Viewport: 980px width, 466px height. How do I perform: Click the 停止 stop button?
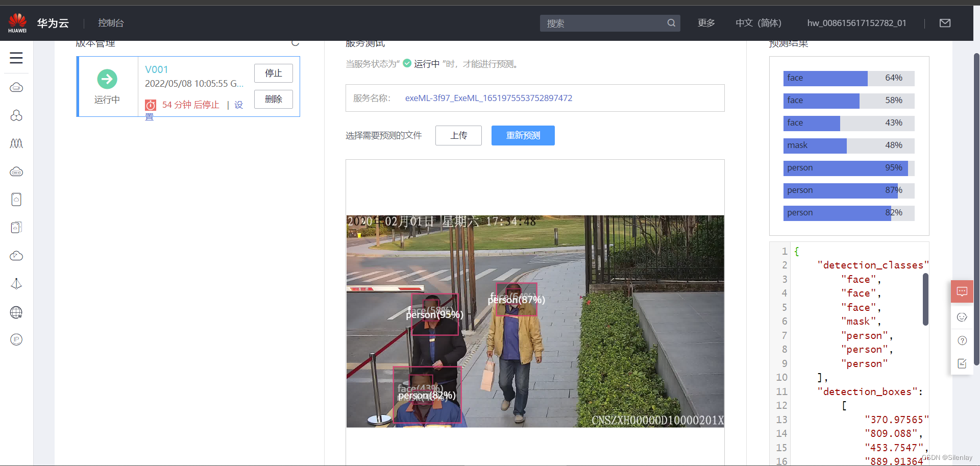pos(274,73)
